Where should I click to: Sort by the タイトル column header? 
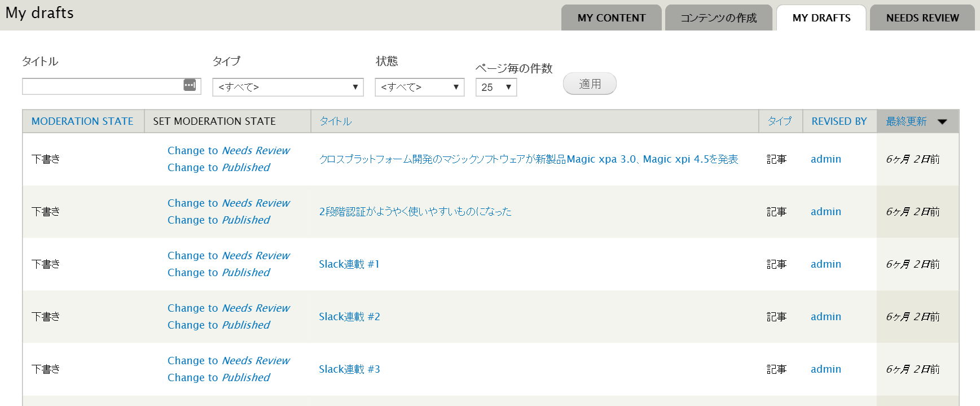tap(336, 121)
